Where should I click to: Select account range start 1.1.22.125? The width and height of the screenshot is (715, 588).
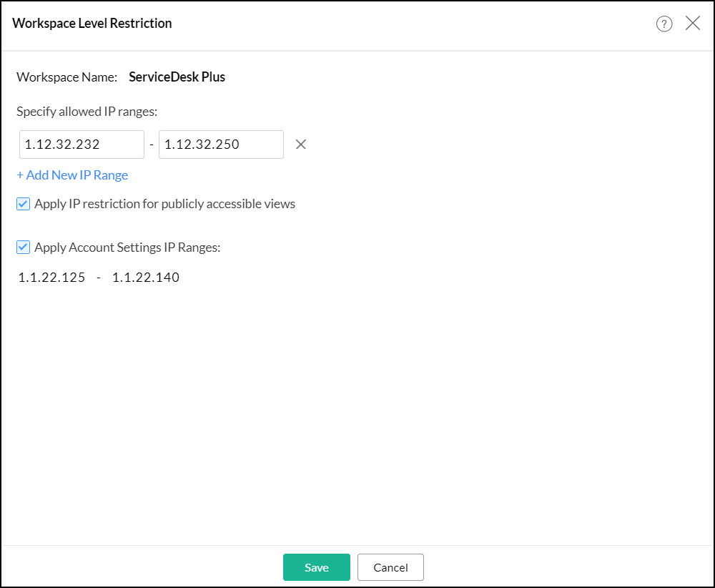point(51,278)
